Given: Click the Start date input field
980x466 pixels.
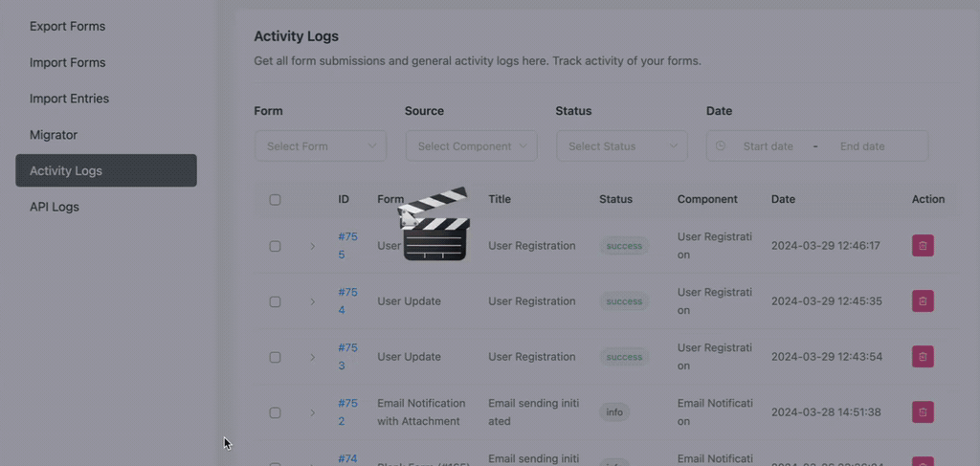Looking at the screenshot, I should (x=768, y=146).
